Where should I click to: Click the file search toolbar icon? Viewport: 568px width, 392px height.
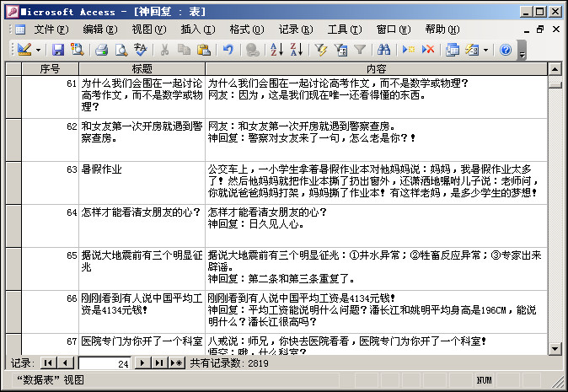point(78,50)
